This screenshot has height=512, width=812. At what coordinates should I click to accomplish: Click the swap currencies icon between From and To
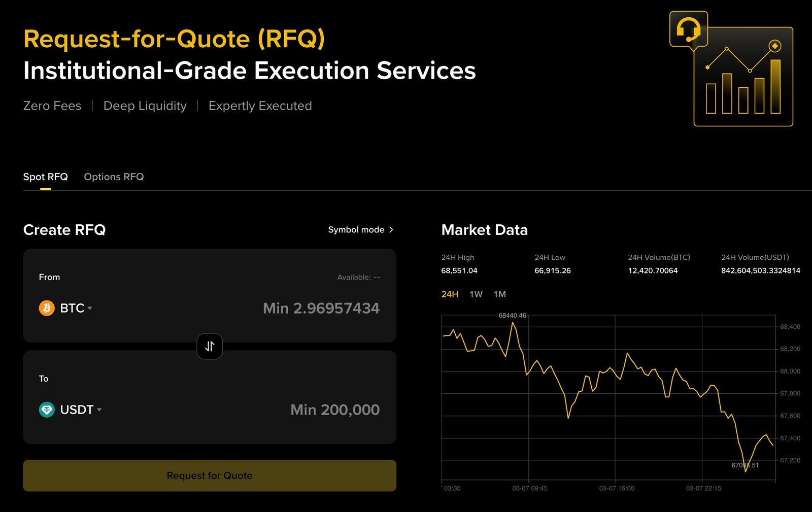tap(210, 346)
